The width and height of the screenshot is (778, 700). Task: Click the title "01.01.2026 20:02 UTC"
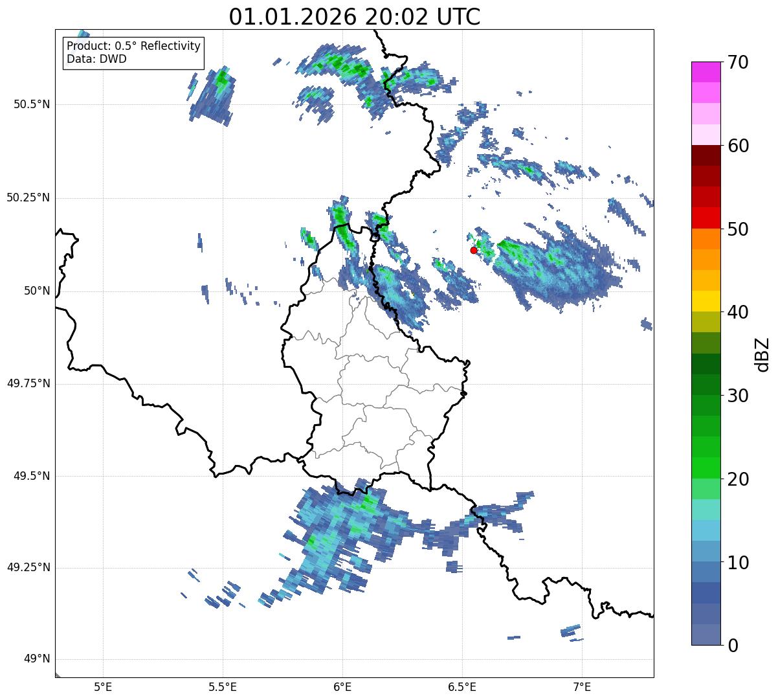coord(355,17)
